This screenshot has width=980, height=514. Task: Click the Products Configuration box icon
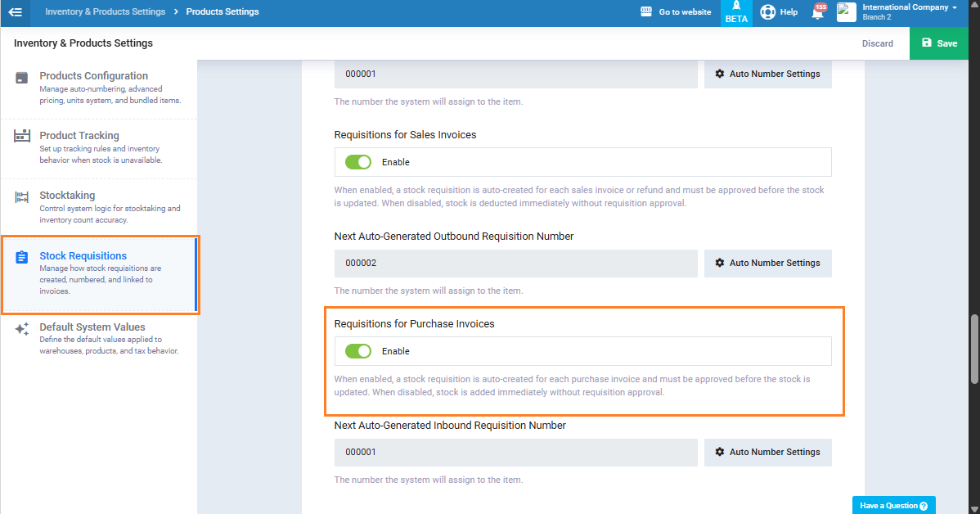coord(22,78)
